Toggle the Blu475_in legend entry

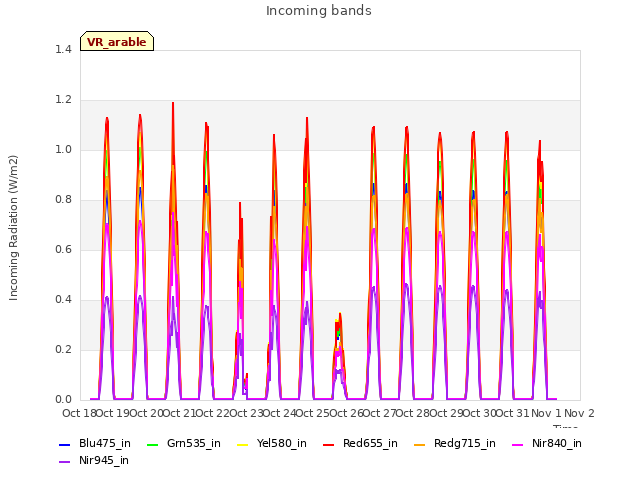pos(95,443)
